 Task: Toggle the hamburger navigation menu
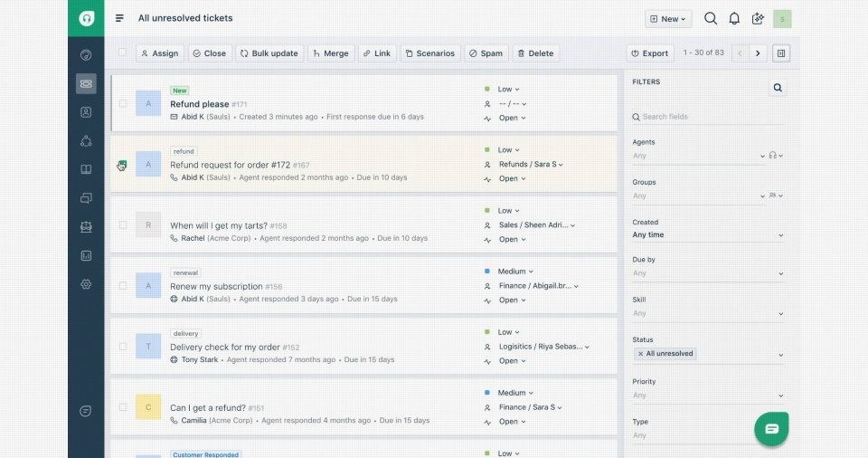click(119, 18)
